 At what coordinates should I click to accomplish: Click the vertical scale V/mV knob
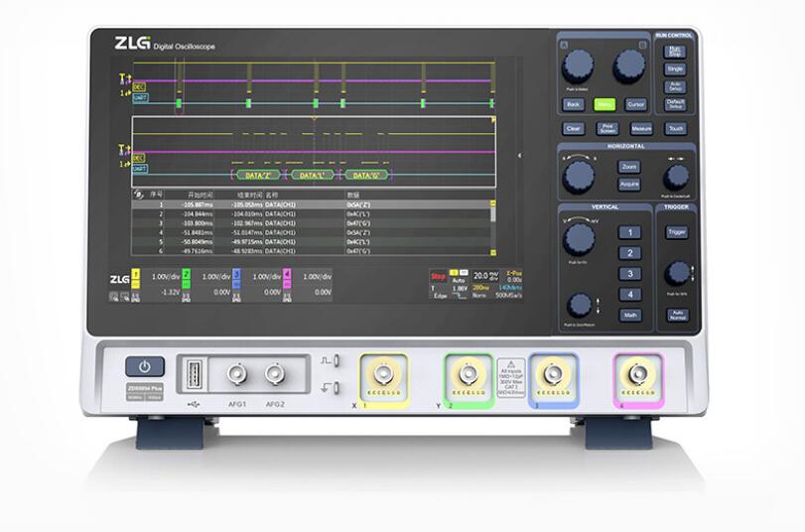pyautogui.click(x=579, y=240)
